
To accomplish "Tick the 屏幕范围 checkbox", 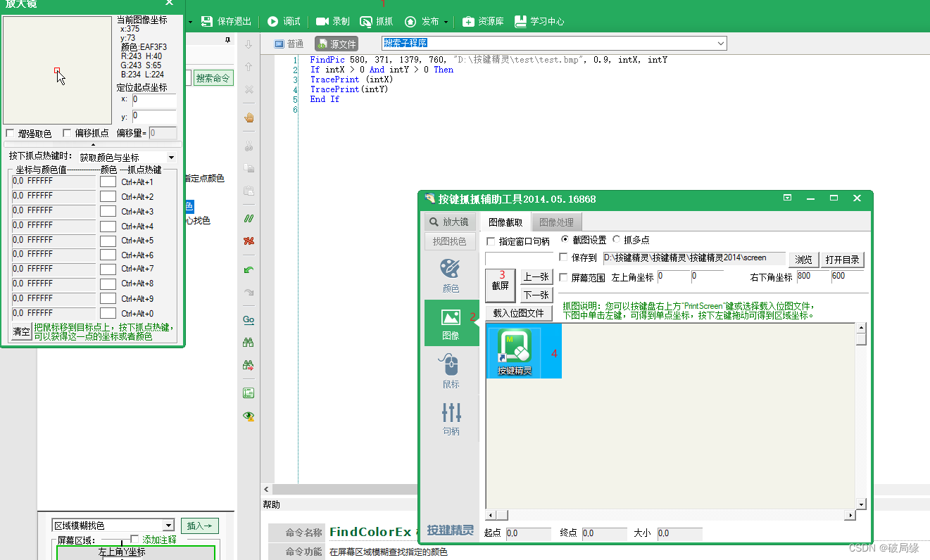I will (x=563, y=277).
